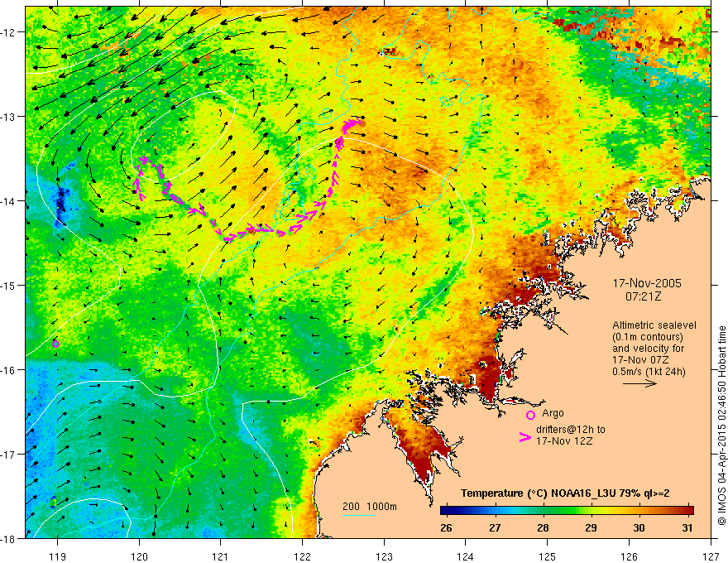Click latitude axis label -17
The height and width of the screenshot is (563, 728).
click(9, 455)
